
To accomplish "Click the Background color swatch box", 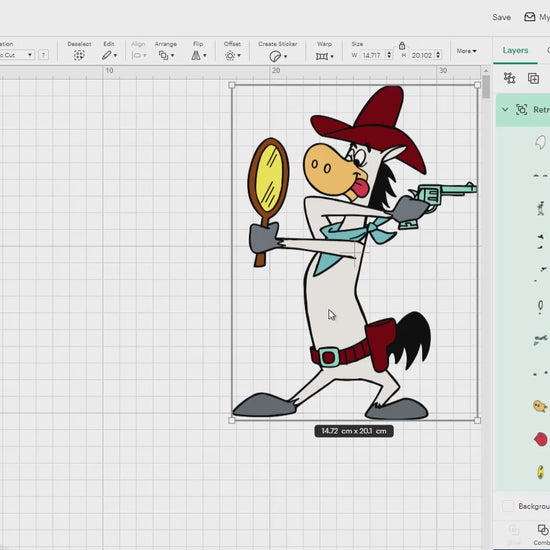I will point(508,506).
